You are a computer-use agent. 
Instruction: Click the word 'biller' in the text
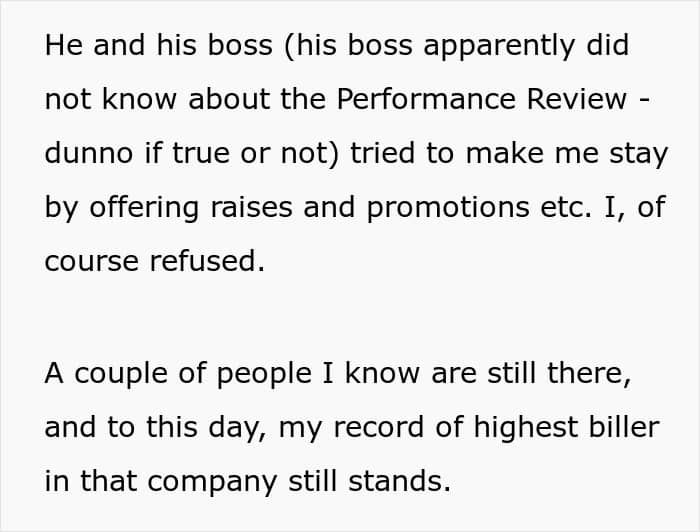click(x=624, y=427)
